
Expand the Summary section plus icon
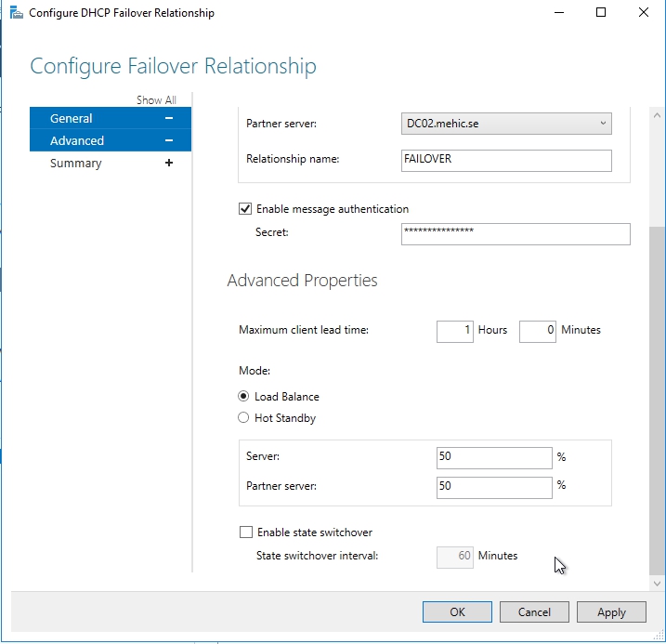[x=168, y=164]
